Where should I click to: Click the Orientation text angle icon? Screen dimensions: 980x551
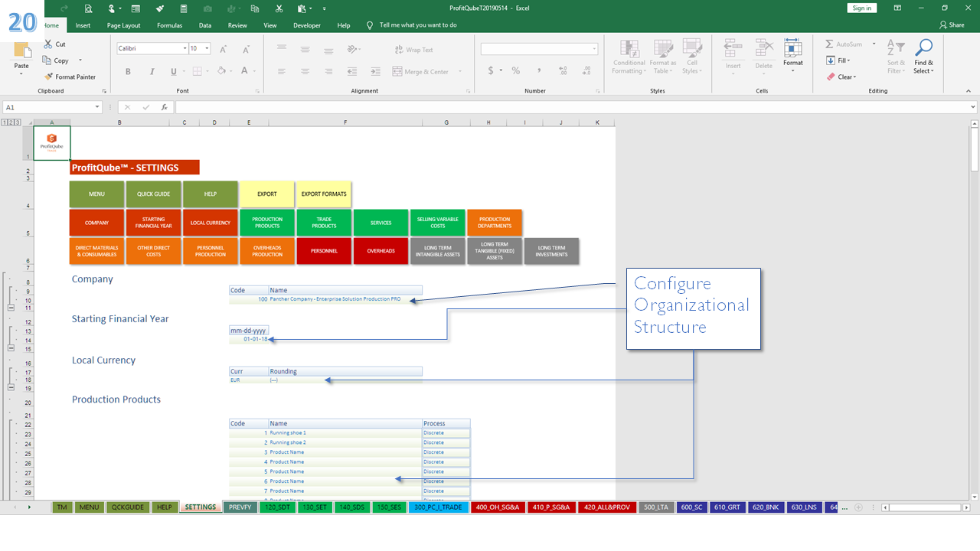tap(352, 49)
